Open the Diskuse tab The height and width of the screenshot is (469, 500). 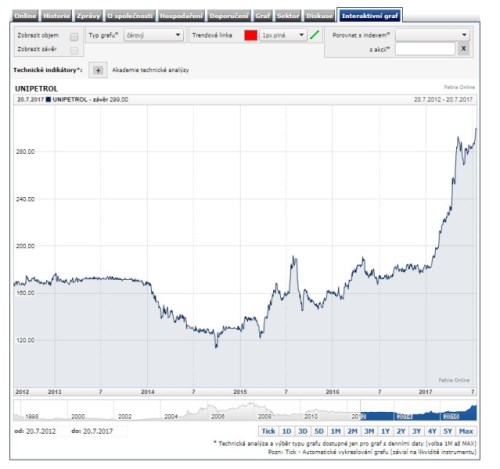tap(319, 16)
